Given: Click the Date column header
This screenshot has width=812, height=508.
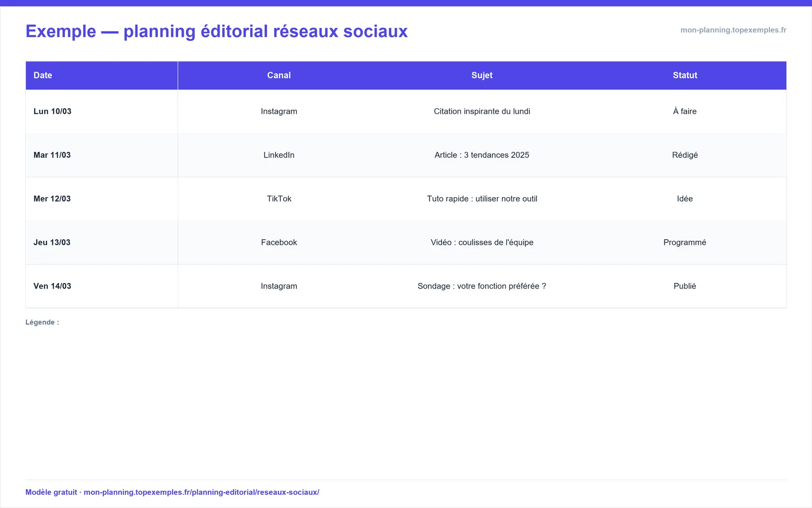Looking at the screenshot, I should coord(101,75).
